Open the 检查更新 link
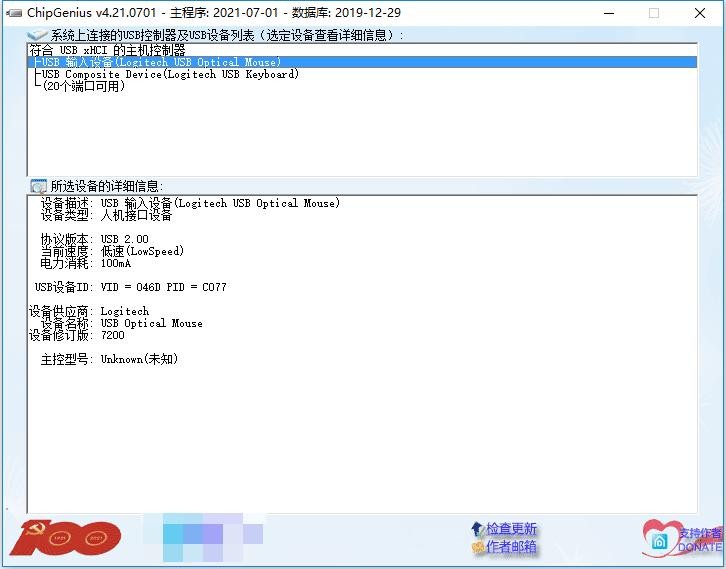Viewport: 726px width, 569px height. (x=511, y=529)
